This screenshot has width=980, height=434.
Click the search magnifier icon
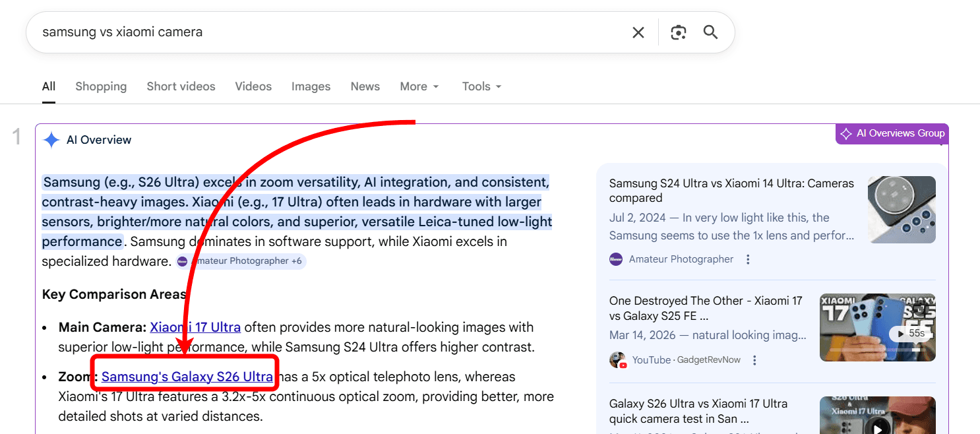710,32
